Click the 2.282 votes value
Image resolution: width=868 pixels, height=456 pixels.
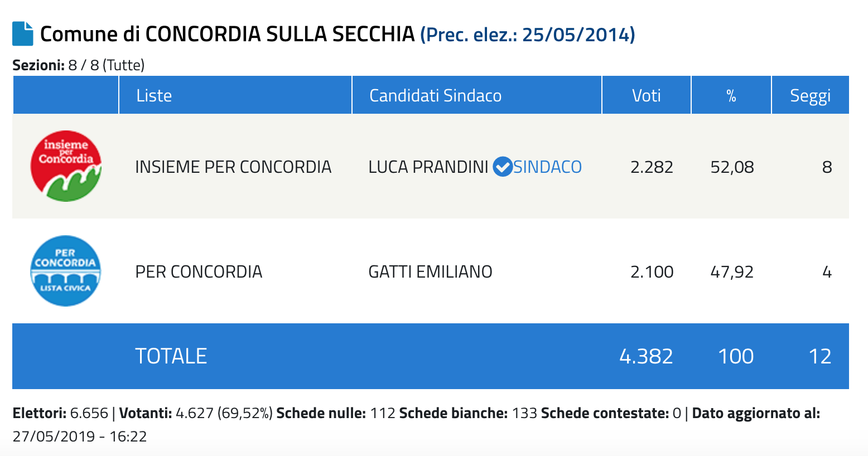tap(652, 167)
